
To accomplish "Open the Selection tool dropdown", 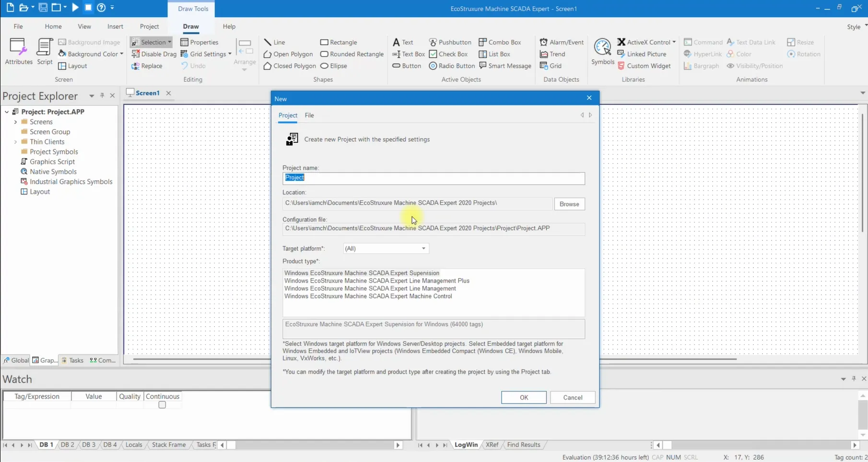I will pyautogui.click(x=170, y=42).
